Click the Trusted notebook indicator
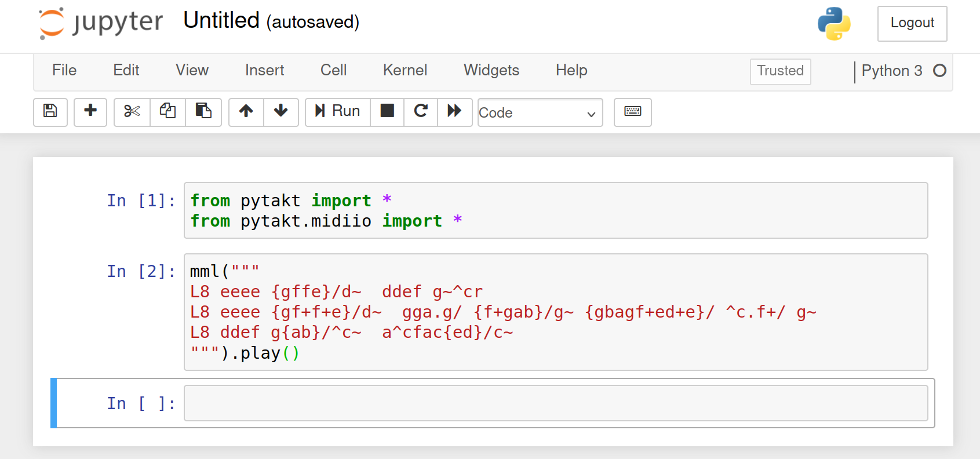 (780, 71)
